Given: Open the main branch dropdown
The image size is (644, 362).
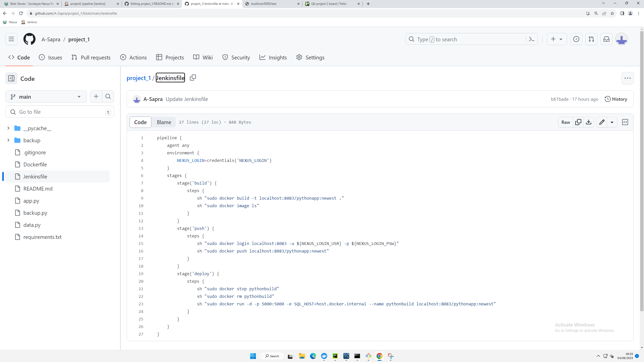Looking at the screenshot, I should pos(46,96).
